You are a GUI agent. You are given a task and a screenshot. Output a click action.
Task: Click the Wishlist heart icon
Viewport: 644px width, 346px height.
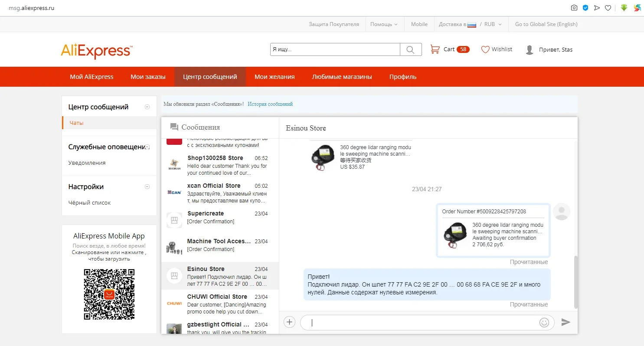(485, 49)
